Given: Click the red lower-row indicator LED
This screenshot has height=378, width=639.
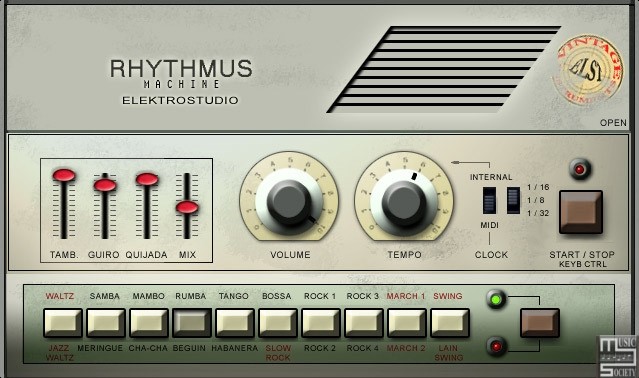Looking at the screenshot, I should (496, 347).
